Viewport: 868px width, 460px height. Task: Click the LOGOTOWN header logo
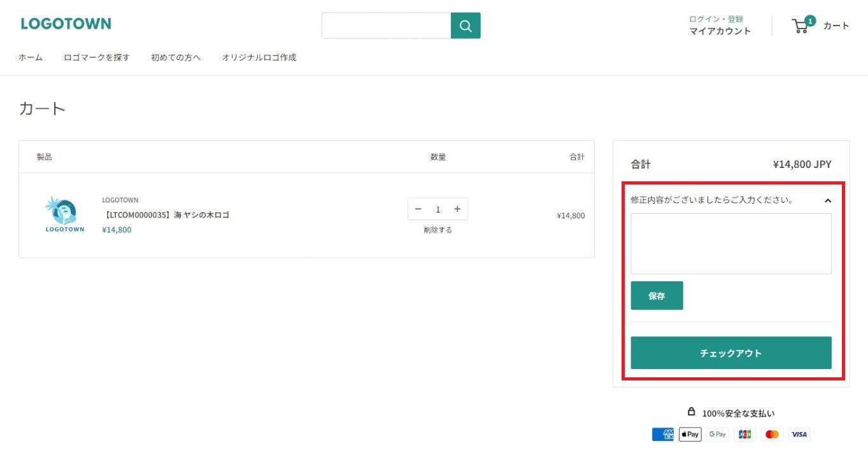point(66,24)
